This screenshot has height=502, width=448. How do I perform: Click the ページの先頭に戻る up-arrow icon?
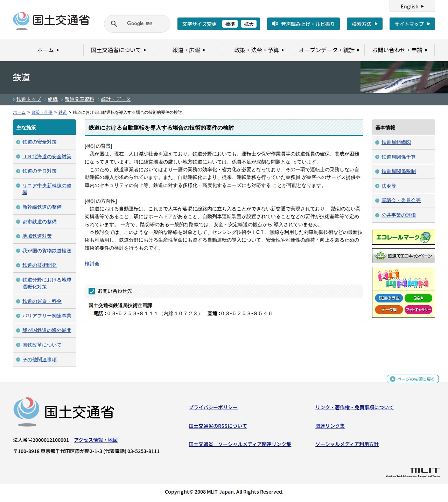392,379
